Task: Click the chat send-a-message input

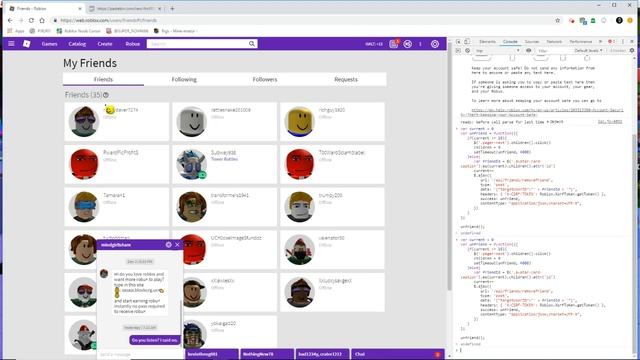Action: 140,354
